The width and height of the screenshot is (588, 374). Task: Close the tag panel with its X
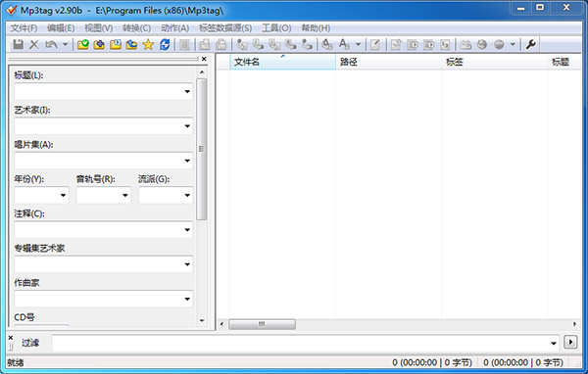204,59
